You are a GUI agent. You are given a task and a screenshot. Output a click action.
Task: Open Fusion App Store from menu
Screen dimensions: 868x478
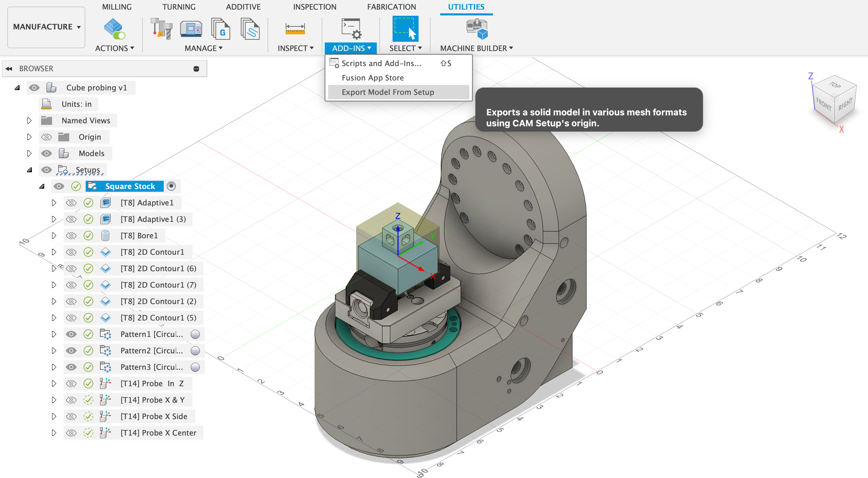(x=373, y=78)
